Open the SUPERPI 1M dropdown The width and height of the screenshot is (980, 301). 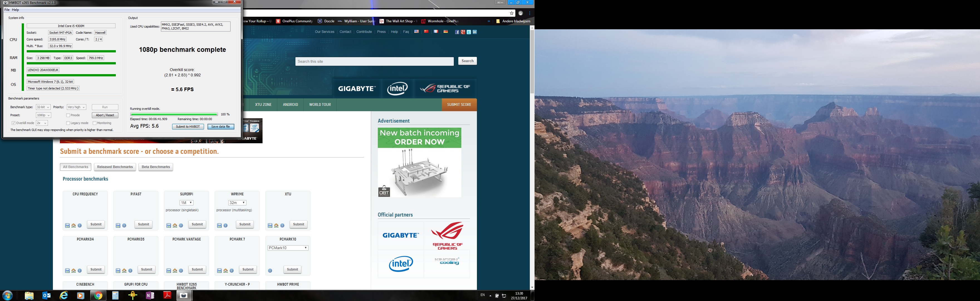pos(187,203)
